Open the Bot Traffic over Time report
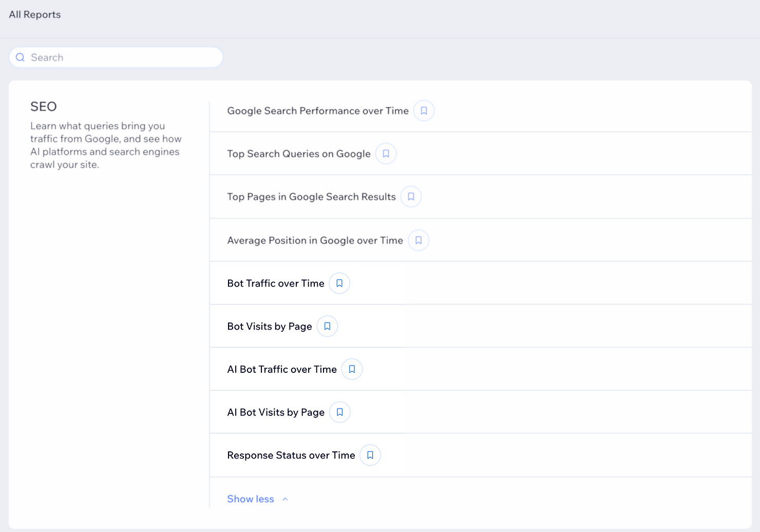The width and height of the screenshot is (760, 532). pos(275,283)
